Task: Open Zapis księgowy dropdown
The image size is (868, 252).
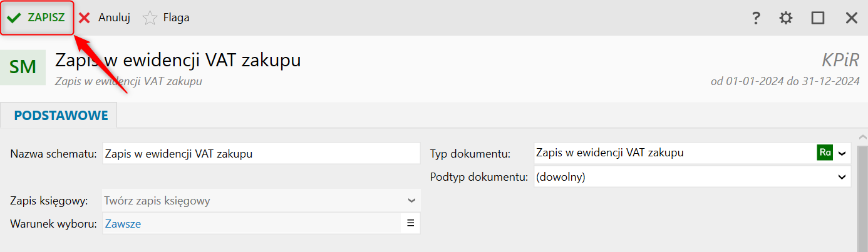Action: click(411, 201)
